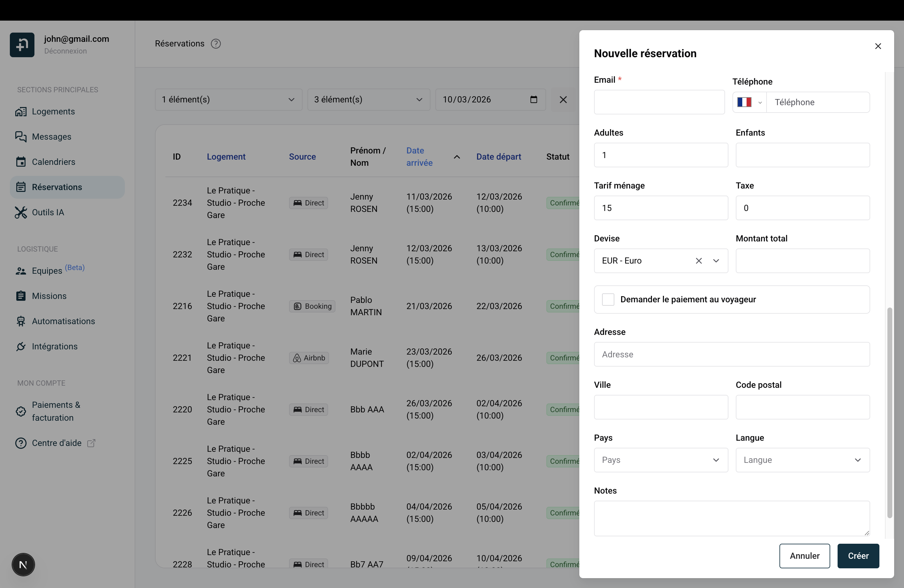The image size is (904, 588).
Task: Sort table by Logement column
Action: tap(226, 157)
